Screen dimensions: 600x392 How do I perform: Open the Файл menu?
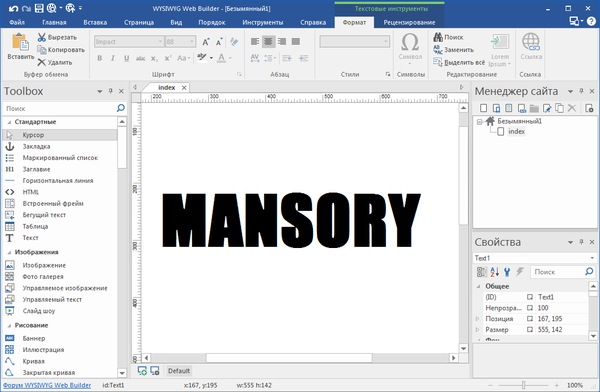[17, 22]
